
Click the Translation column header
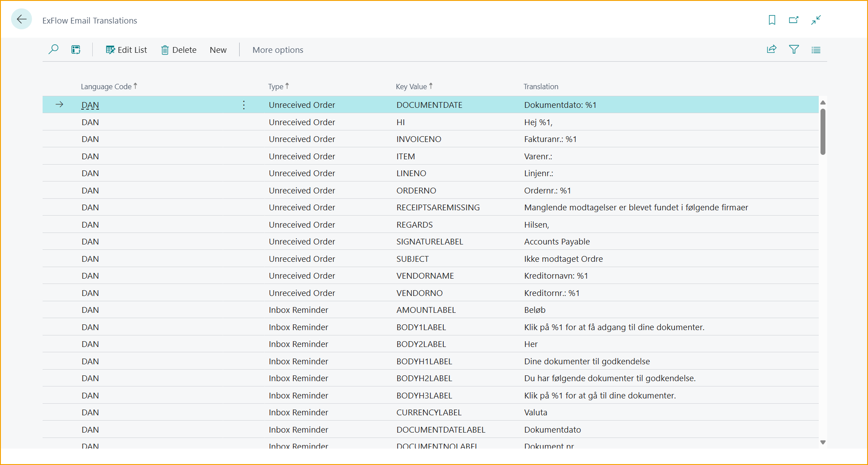click(x=541, y=87)
